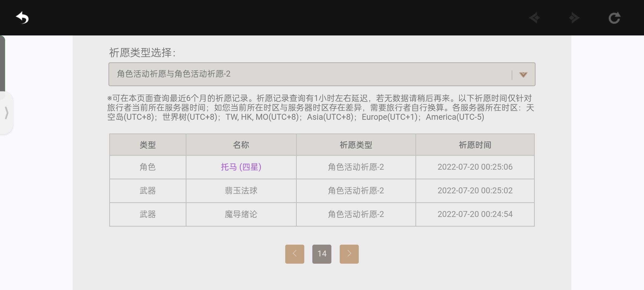This screenshot has width=644, height=290.
Task: Click the left edge scrollbar strip
Action: pyautogui.click(x=2, y=63)
